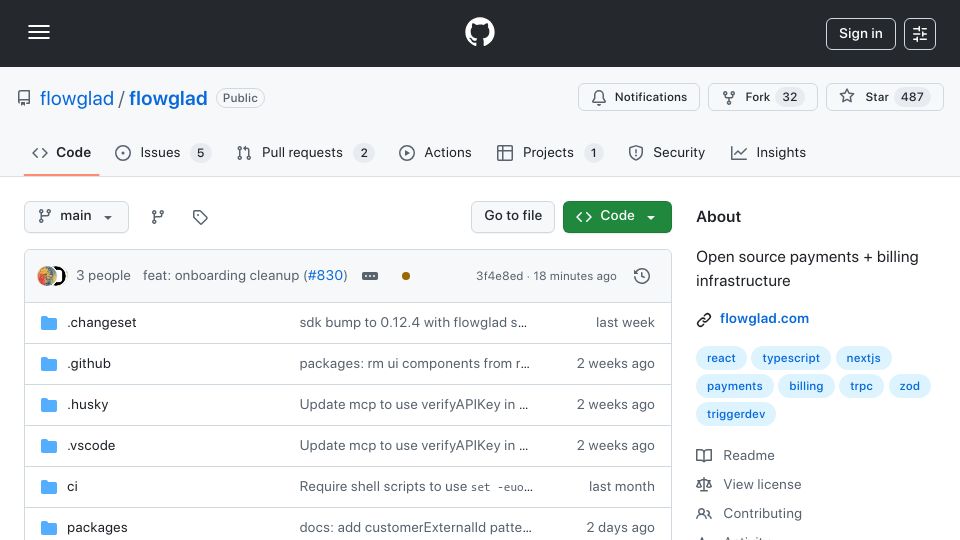Expand the green Code dropdown
The width and height of the screenshot is (960, 540).
point(617,217)
